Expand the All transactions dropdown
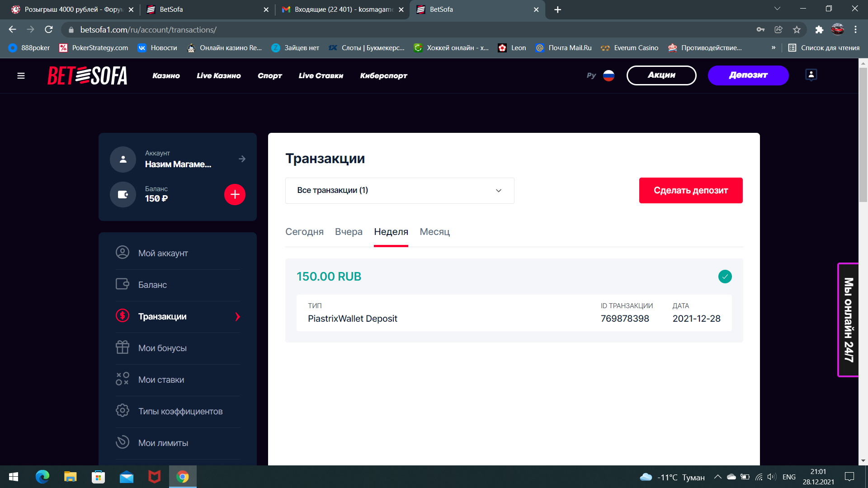868x488 pixels. (x=399, y=191)
